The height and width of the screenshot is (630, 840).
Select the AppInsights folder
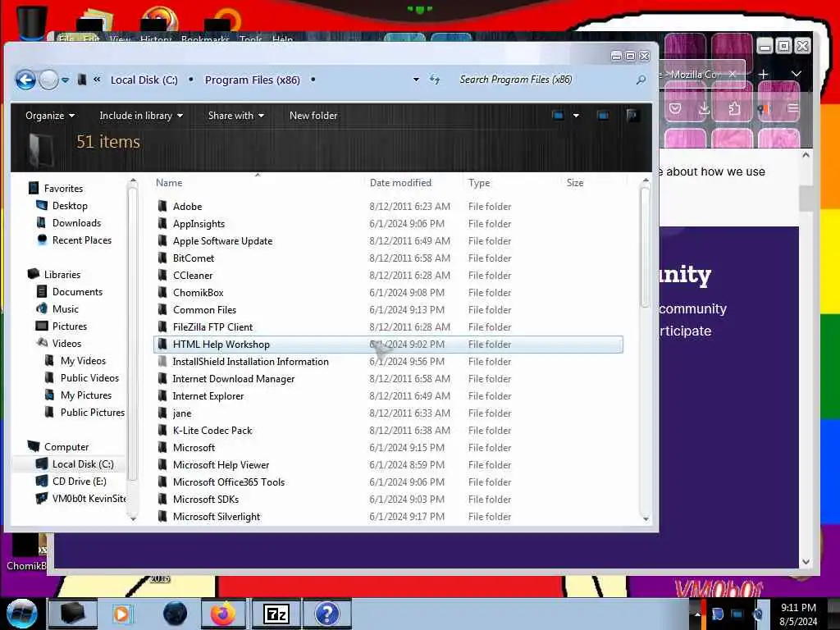pyautogui.click(x=388, y=224)
